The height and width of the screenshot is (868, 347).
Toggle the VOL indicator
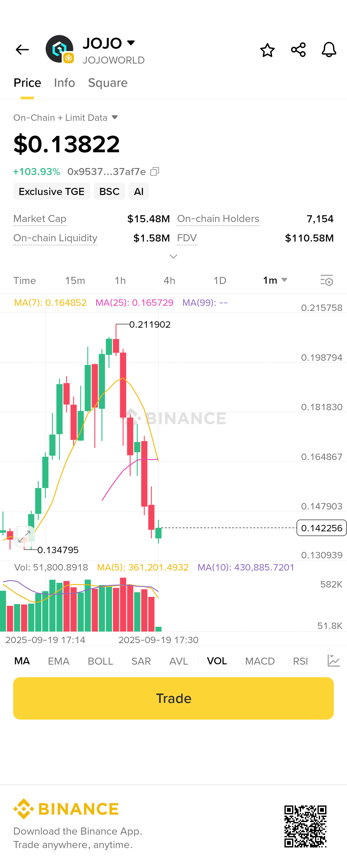(217, 661)
